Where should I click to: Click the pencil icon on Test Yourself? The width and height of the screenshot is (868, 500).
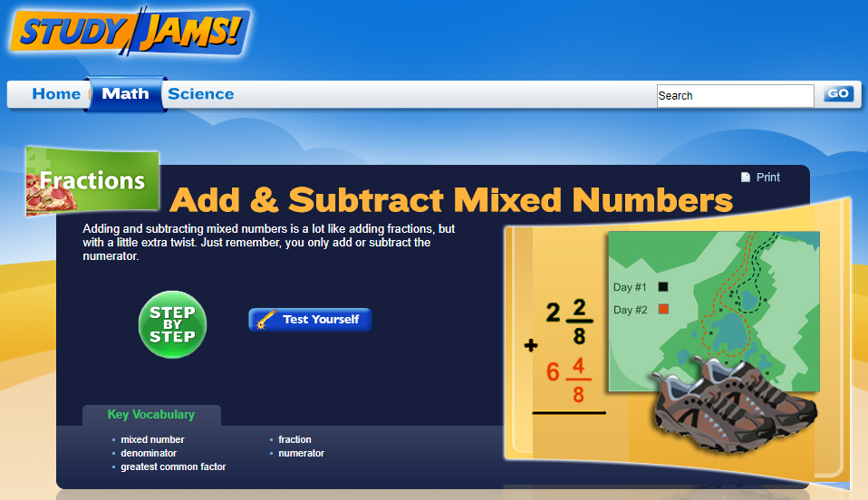pos(266,320)
